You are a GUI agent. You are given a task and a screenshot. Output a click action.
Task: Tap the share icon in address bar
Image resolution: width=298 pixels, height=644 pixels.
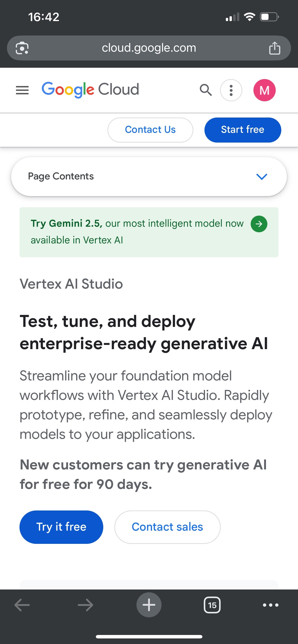coord(275,48)
